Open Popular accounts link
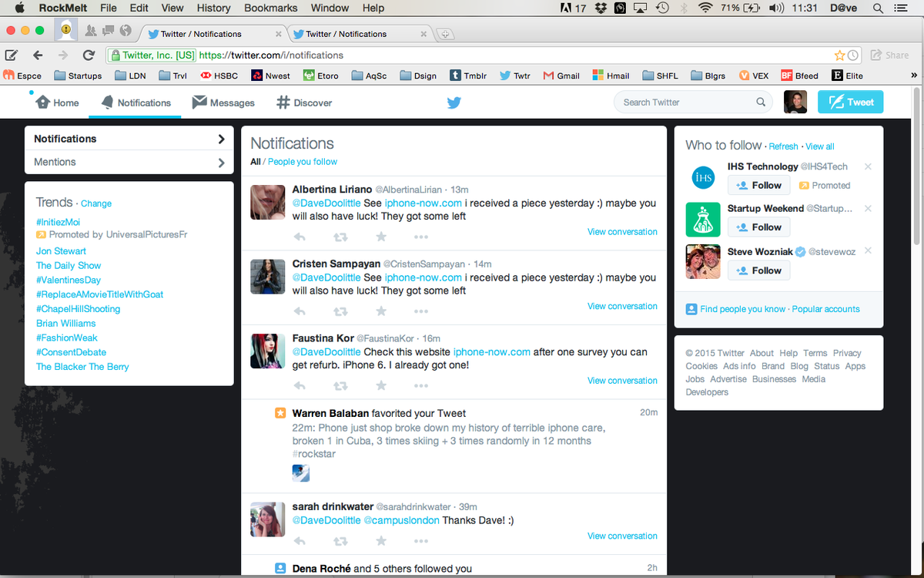The image size is (924, 578). click(x=825, y=309)
